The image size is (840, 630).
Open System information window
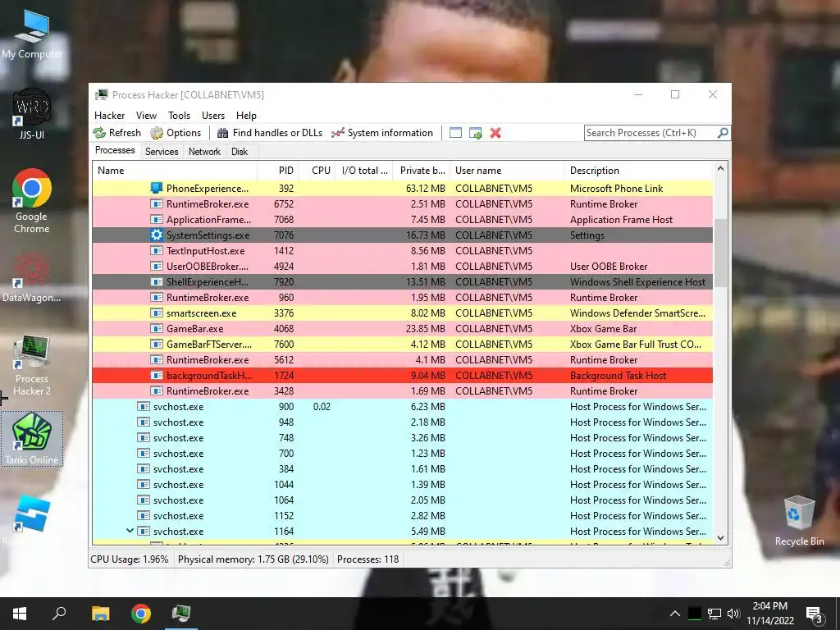pyautogui.click(x=382, y=133)
